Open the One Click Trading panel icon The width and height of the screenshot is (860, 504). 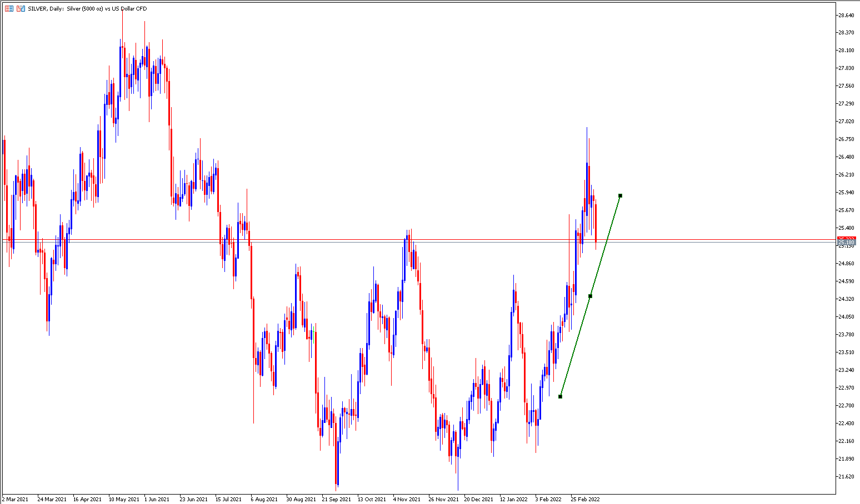click(9, 9)
